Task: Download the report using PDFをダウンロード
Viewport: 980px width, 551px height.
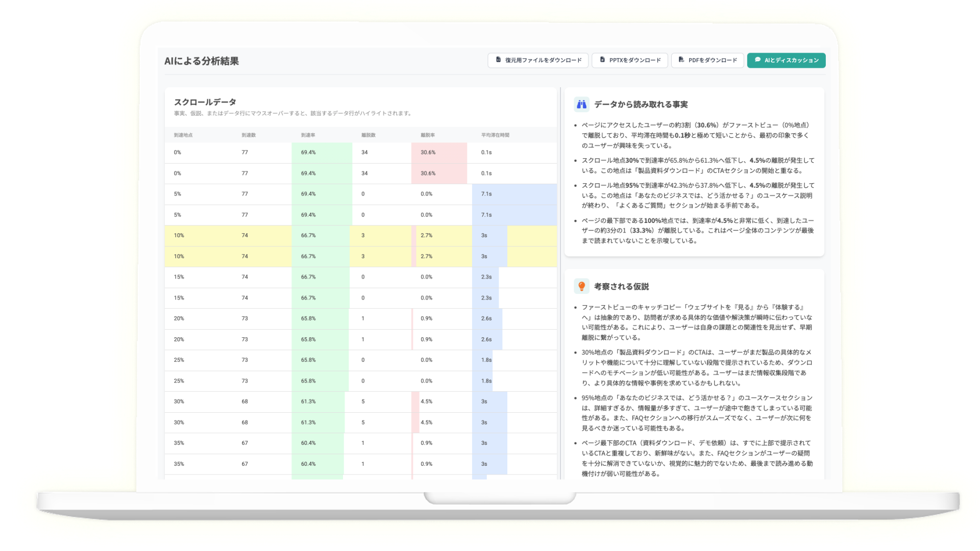Action: pos(707,60)
